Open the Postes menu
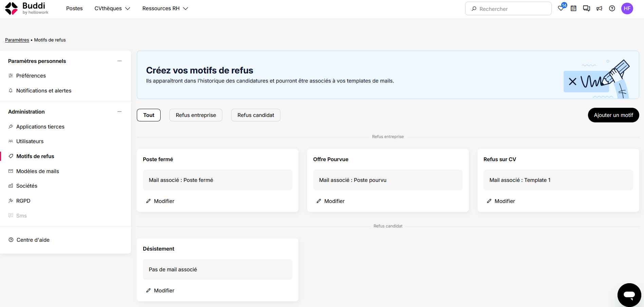The width and height of the screenshot is (644, 307). 74,8
